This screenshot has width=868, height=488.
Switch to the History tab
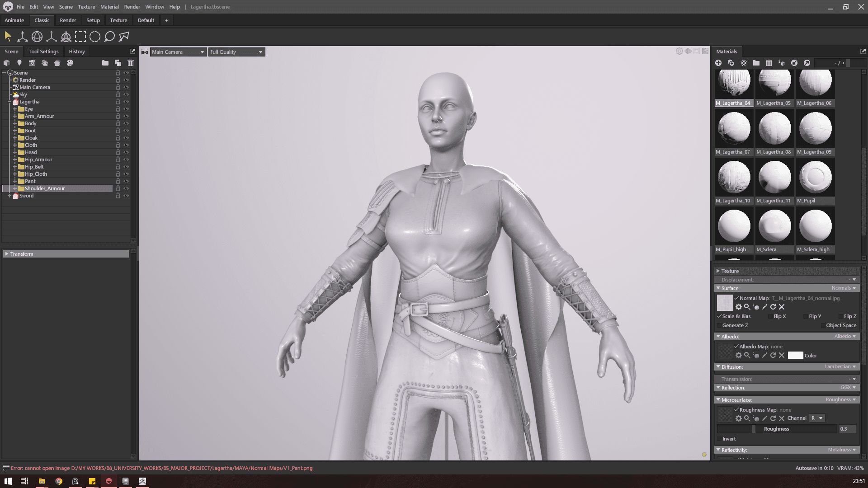tap(77, 52)
